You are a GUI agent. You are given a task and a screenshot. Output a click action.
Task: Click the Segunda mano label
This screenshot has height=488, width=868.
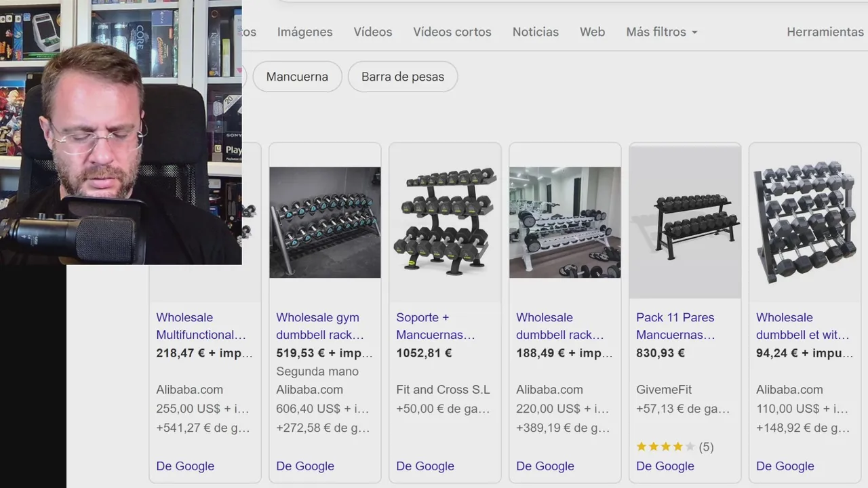[317, 371]
